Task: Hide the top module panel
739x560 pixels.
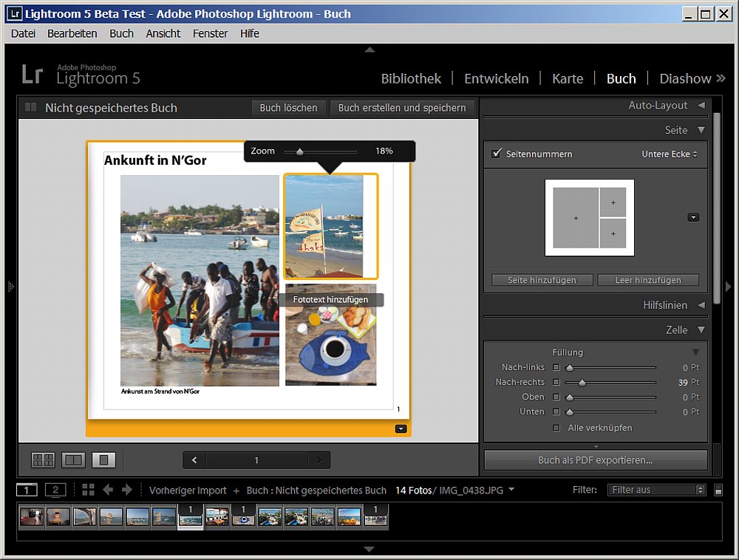Action: pos(370,49)
